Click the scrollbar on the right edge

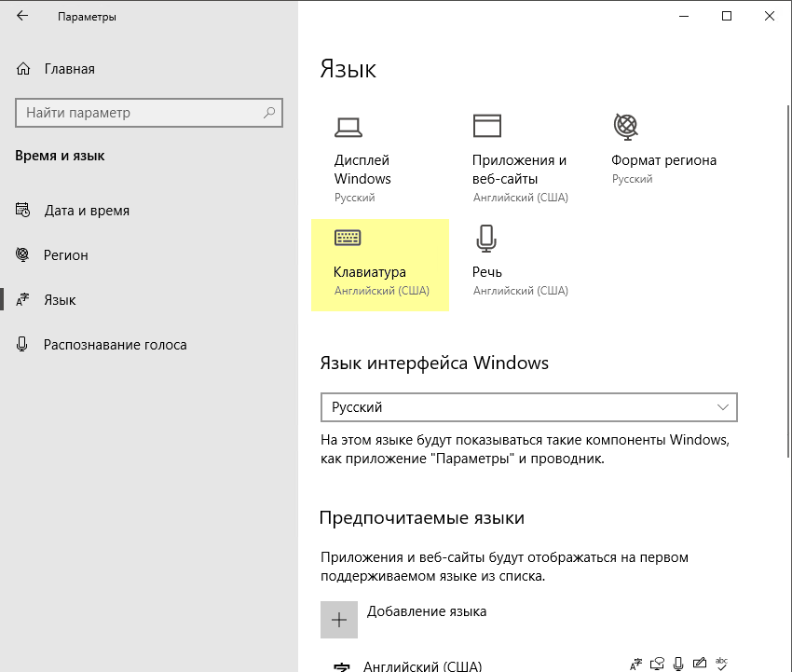pyautogui.click(x=788, y=281)
